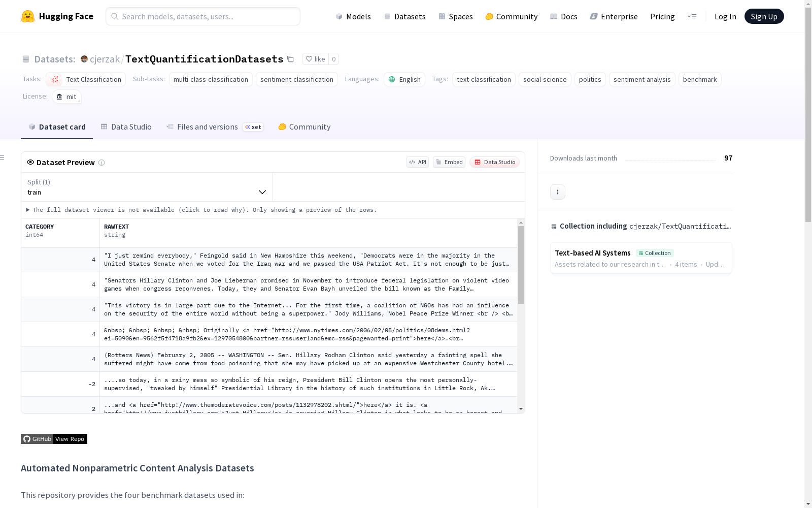Screen dimensions: 812x508
Task: Click the mit license tag
Action: 66,97
